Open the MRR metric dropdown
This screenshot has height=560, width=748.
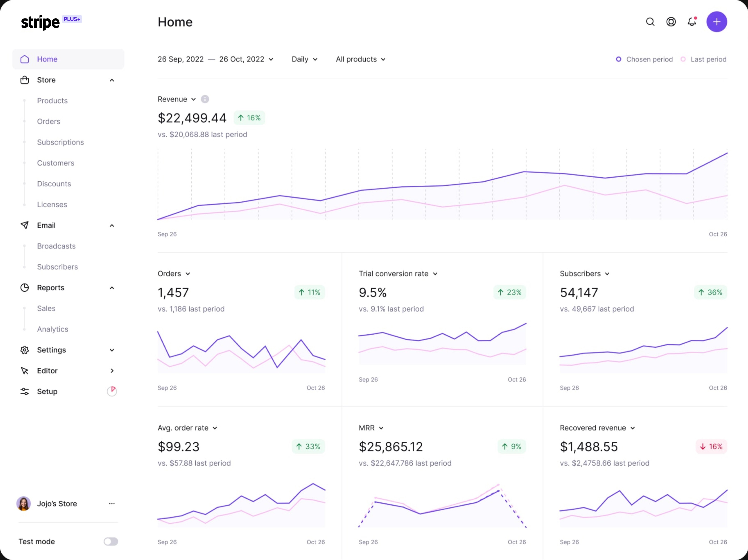[x=371, y=428]
